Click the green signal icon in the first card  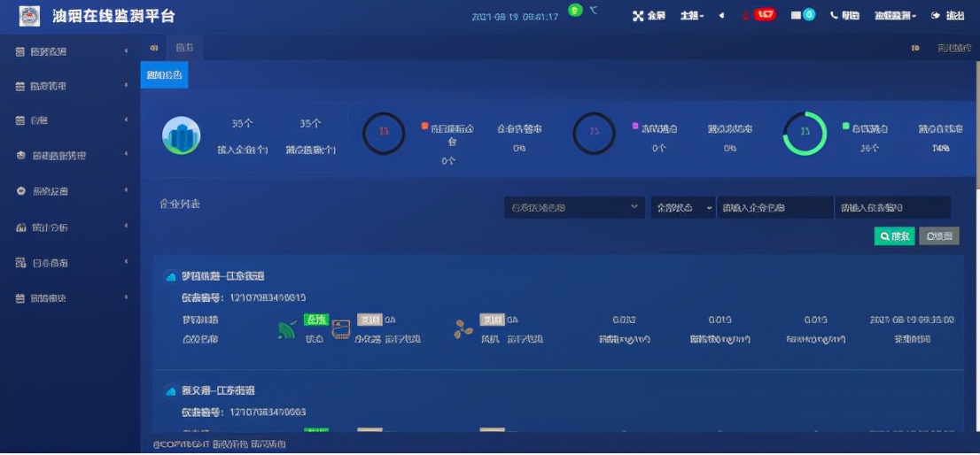click(286, 329)
